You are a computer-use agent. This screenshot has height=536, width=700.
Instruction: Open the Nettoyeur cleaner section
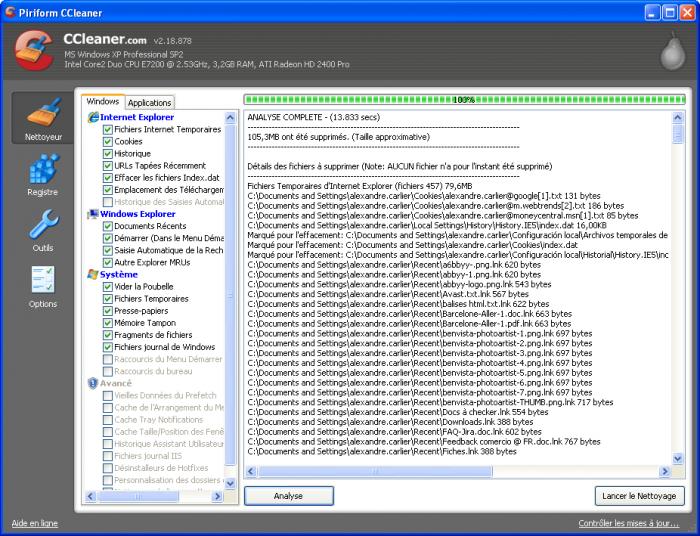43,119
